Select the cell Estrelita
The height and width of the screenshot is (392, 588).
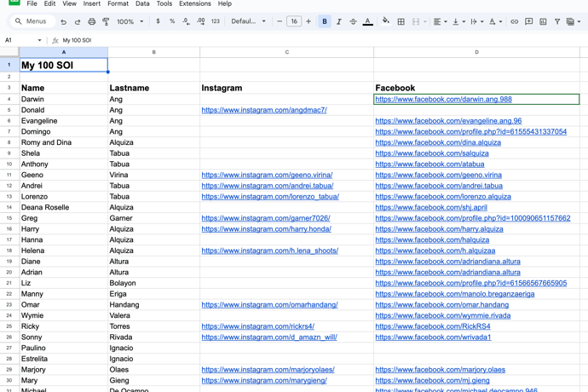click(x=64, y=359)
